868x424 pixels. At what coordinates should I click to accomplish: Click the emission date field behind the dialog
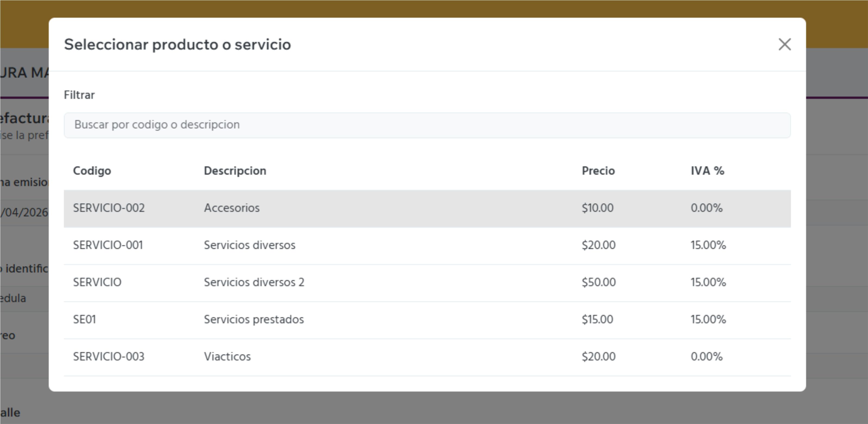click(x=24, y=213)
